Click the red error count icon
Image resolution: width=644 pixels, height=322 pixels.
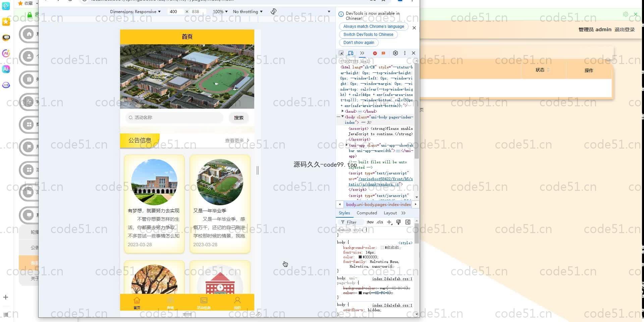pyautogui.click(x=375, y=53)
